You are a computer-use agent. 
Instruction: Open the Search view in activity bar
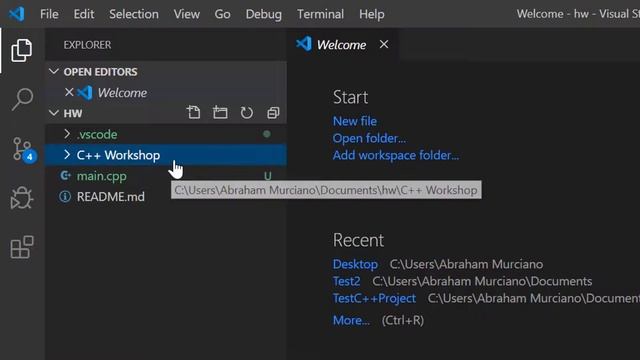coord(22,99)
